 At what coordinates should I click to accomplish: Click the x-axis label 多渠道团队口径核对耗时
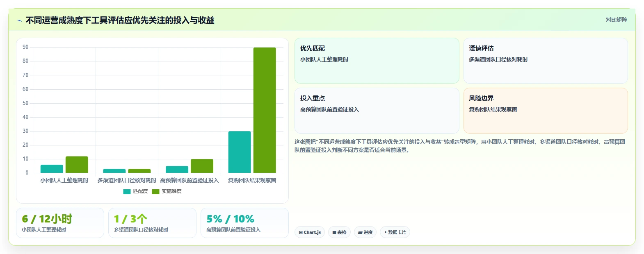[x=127, y=180]
